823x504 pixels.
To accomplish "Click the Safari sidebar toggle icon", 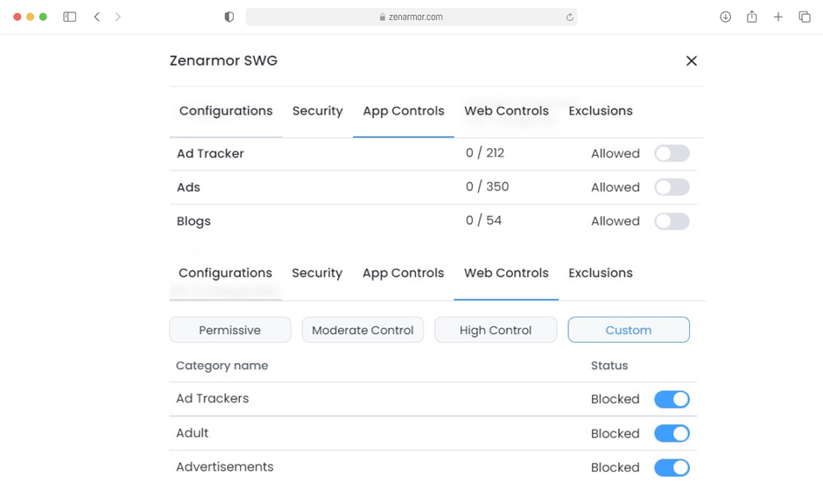I will (70, 17).
